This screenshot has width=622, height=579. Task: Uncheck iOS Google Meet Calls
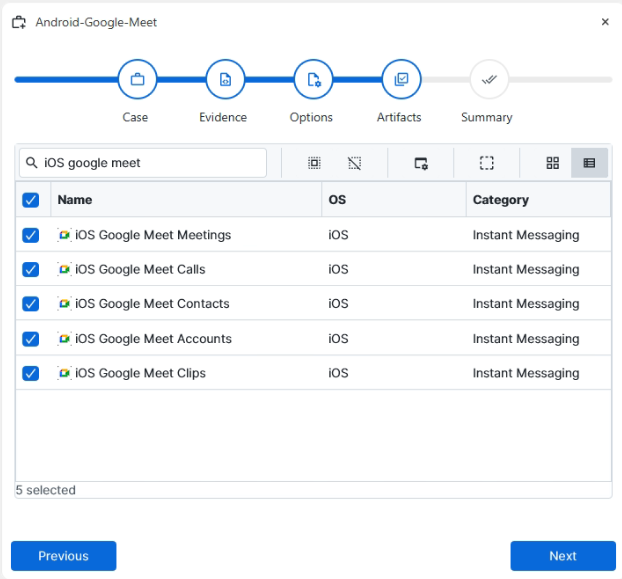tap(31, 270)
